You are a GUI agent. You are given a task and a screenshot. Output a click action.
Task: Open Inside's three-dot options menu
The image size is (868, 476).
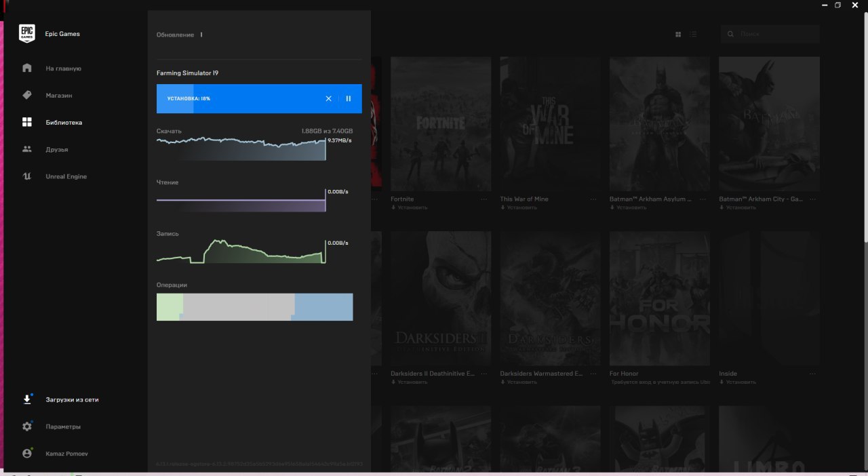812,374
